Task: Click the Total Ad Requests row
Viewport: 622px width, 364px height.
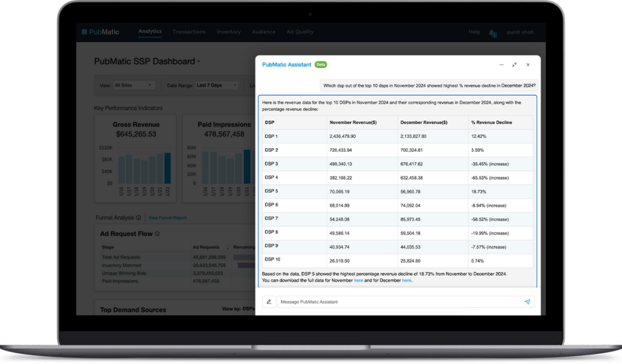Action: point(177,257)
